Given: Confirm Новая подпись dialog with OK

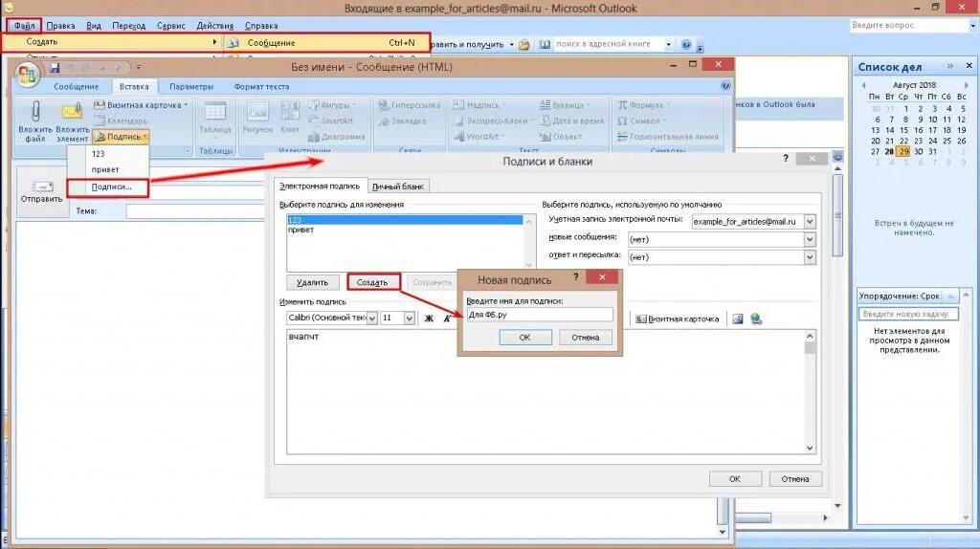Looking at the screenshot, I should pos(525,338).
